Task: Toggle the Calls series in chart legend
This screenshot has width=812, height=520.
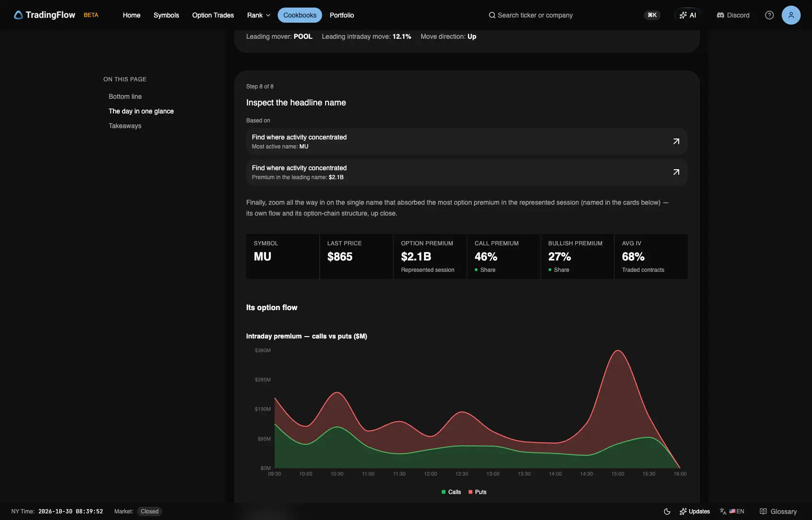Action: click(451, 492)
